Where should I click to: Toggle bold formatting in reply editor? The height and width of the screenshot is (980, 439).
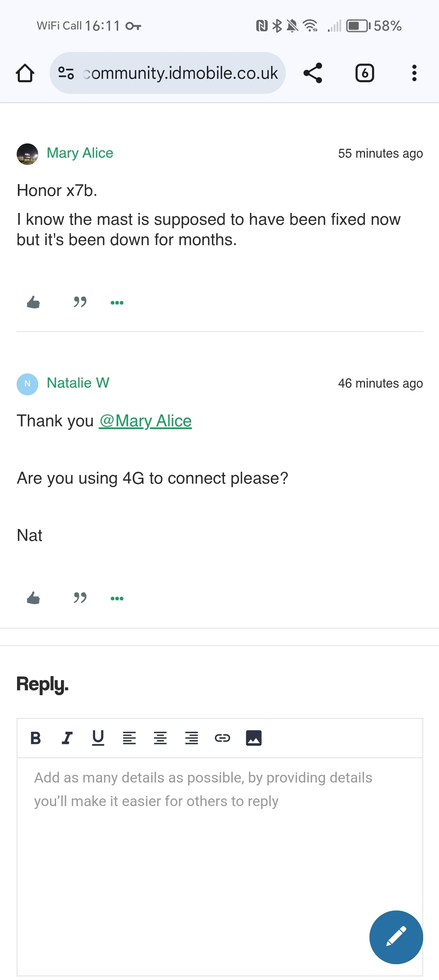[x=36, y=738]
